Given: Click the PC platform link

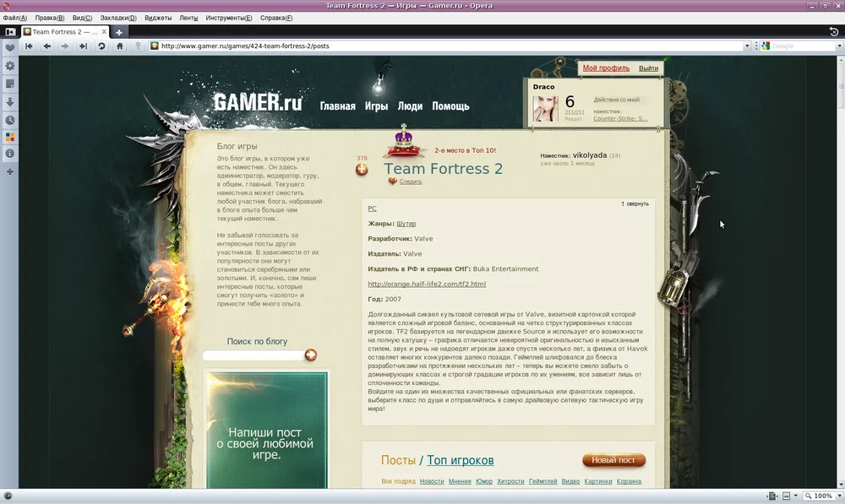Looking at the screenshot, I should [x=372, y=209].
